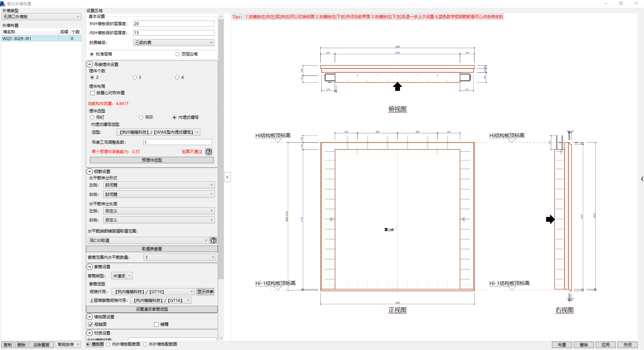Screen dimensions: 644x350
Task: Click 布置 button
Action: click(562, 345)
